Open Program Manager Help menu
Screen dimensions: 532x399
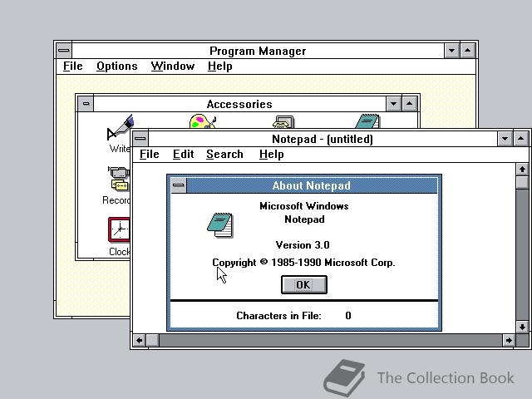click(x=219, y=66)
